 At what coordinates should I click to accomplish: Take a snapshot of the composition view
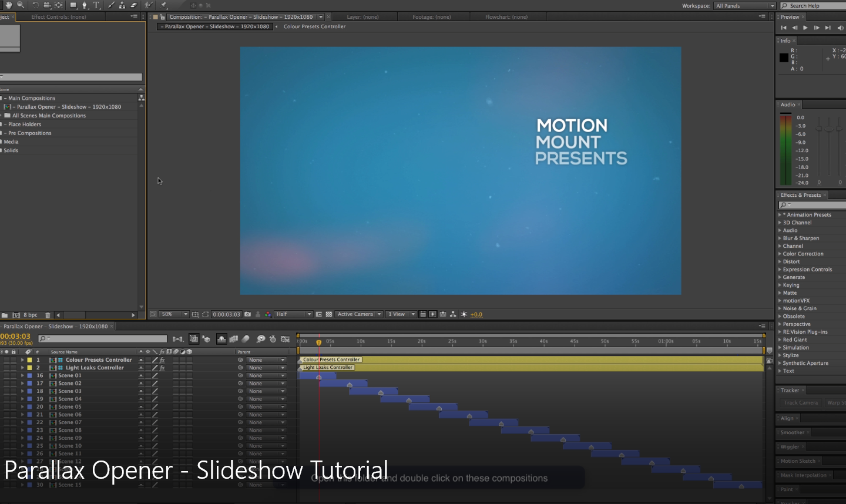click(x=248, y=314)
